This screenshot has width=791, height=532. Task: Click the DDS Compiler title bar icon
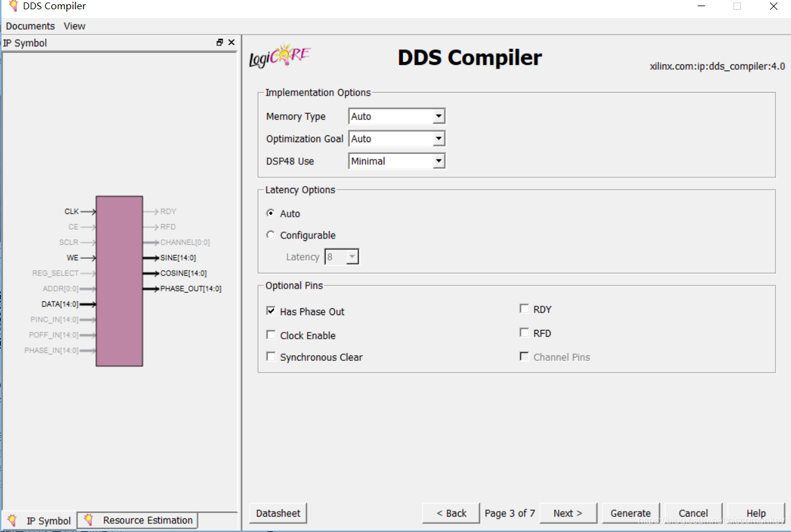12,6
